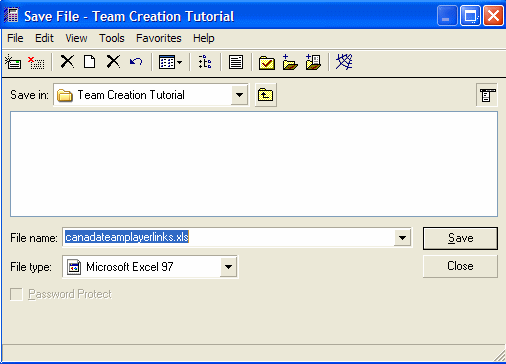This screenshot has height=364, width=506.
Task: Click the add open folder favorites icon
Action: 290,62
